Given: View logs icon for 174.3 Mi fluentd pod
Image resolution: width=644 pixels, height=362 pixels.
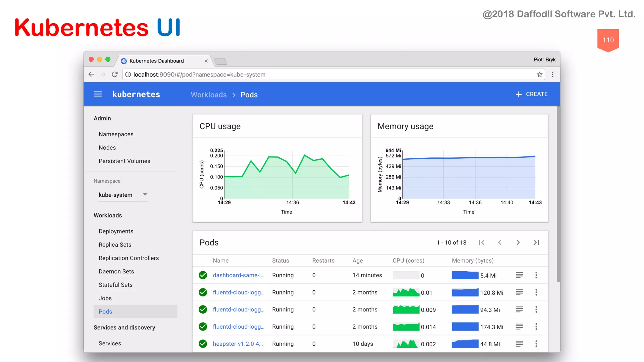Looking at the screenshot, I should point(519,327).
